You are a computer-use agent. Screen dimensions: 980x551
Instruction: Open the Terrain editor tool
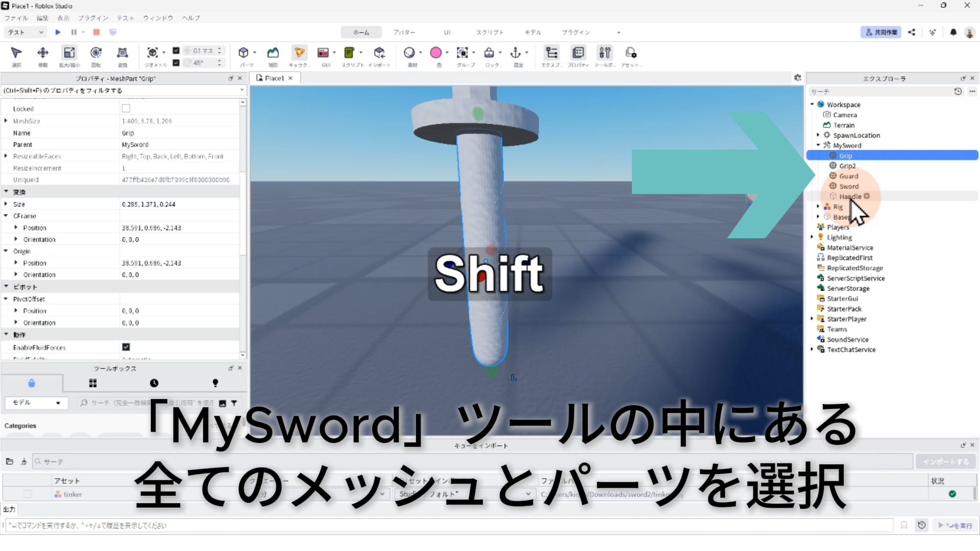point(273,53)
